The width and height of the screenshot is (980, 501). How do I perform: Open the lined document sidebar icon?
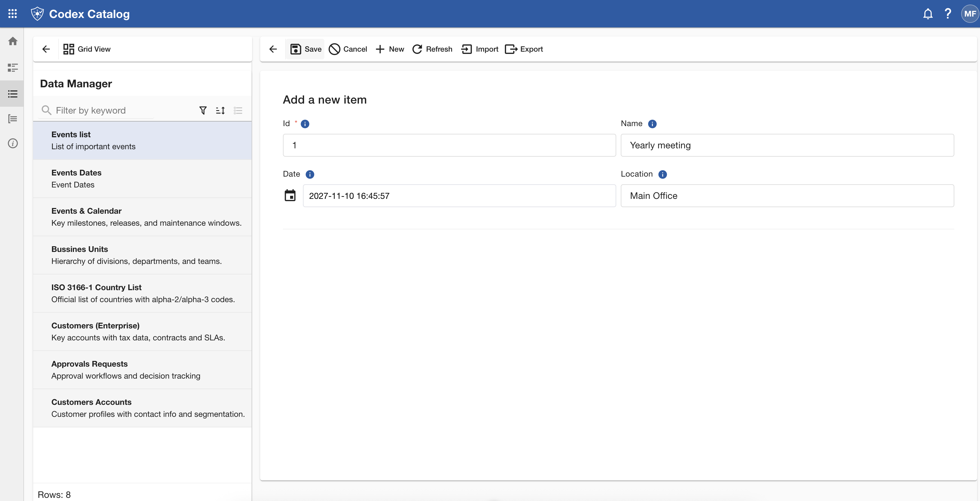[13, 119]
